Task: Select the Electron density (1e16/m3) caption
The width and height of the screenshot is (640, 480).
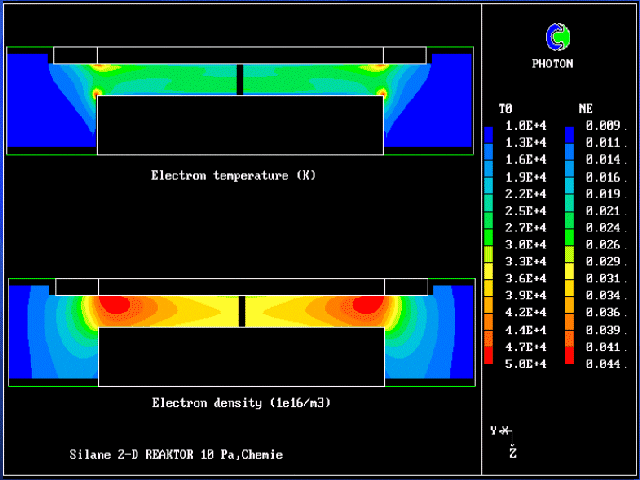Action: (x=241, y=403)
